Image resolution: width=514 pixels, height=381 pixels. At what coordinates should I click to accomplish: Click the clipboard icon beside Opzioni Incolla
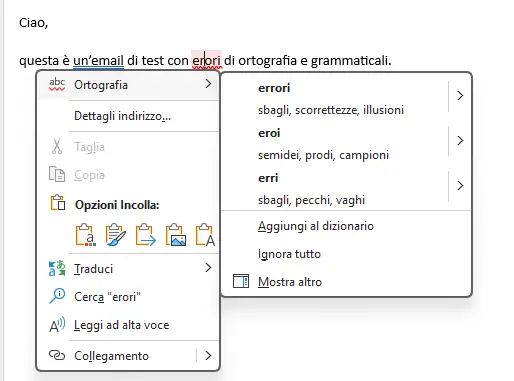coord(58,203)
